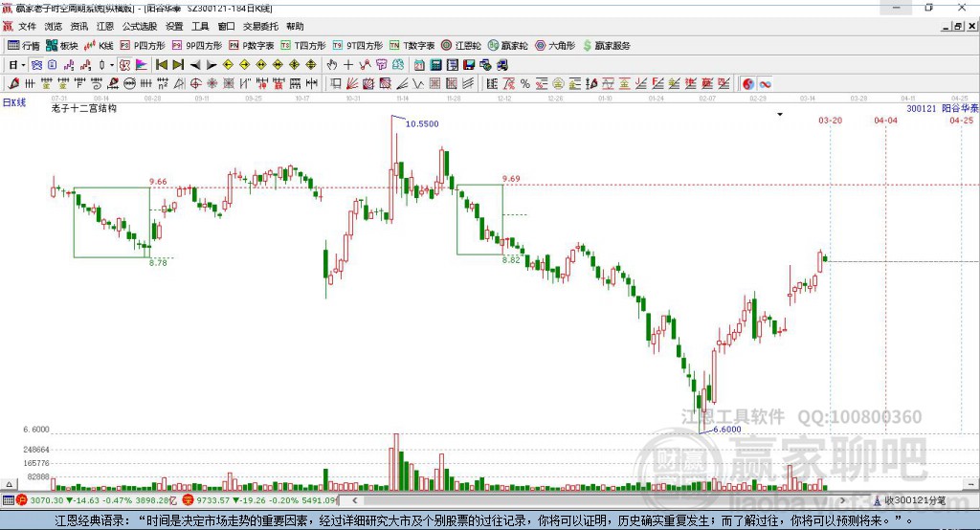Screen dimensions: 980x530
Task: Open the 9T四方形 tool
Action: point(358,46)
